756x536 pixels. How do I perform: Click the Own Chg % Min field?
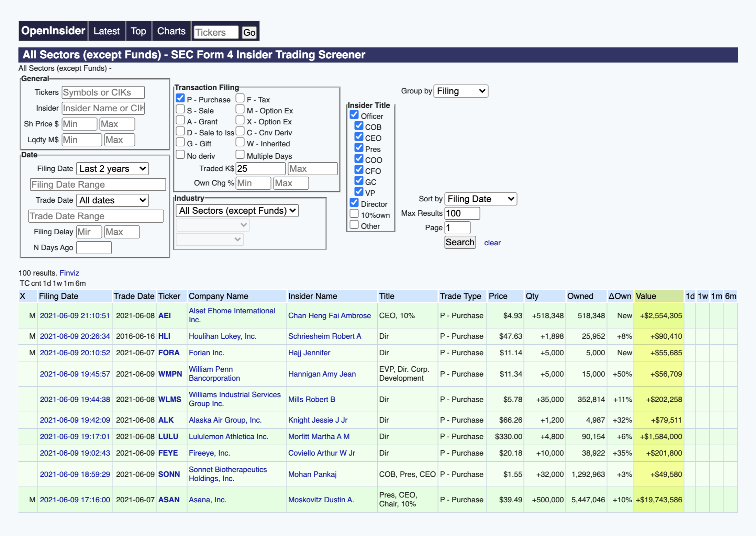(x=253, y=183)
